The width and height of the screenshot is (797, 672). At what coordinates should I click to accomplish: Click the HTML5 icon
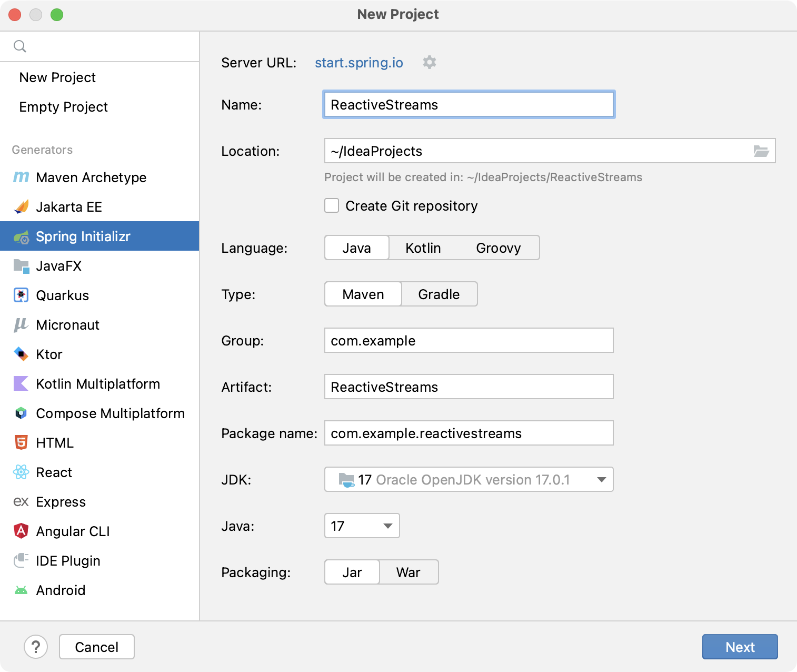(21, 442)
